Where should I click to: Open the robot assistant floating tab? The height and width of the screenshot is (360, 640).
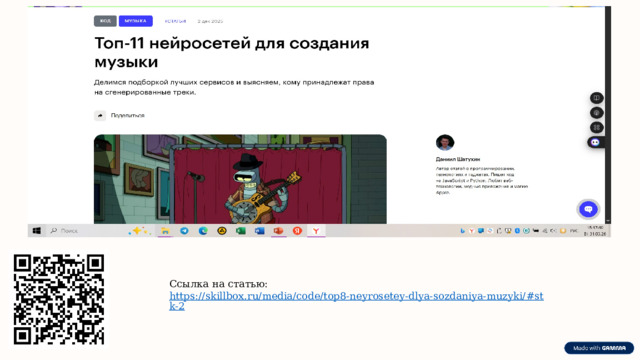(596, 142)
